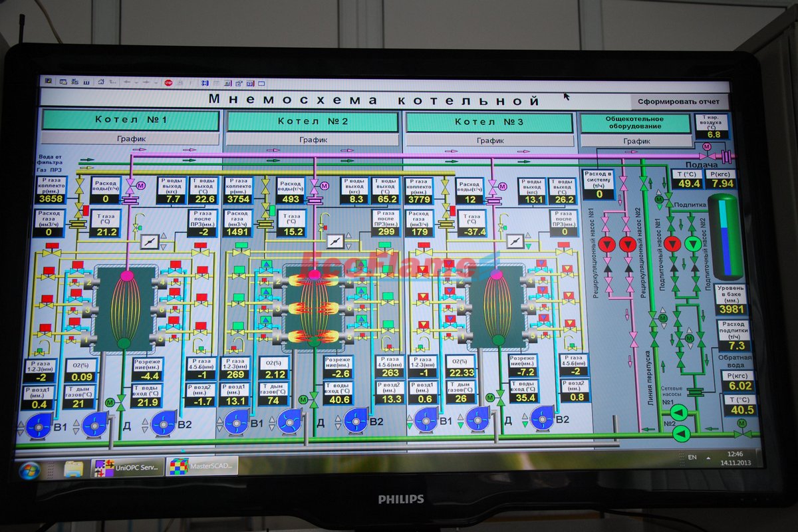Open Котел №1 header tab
The image size is (798, 532).
click(x=131, y=121)
